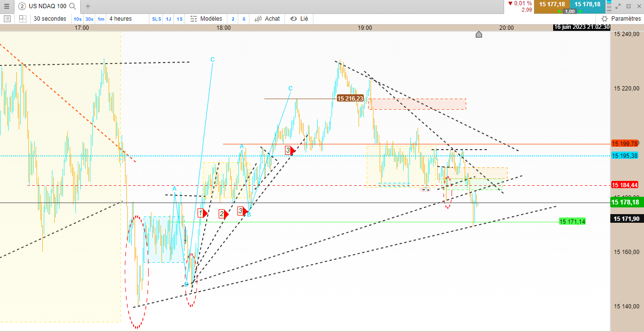Click the 15 216,23 price label on chart

coord(350,99)
